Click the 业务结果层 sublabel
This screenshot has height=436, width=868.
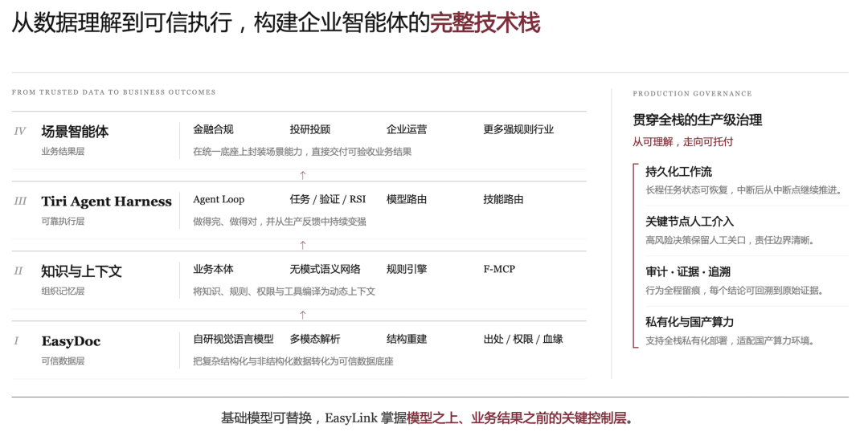[63, 151]
